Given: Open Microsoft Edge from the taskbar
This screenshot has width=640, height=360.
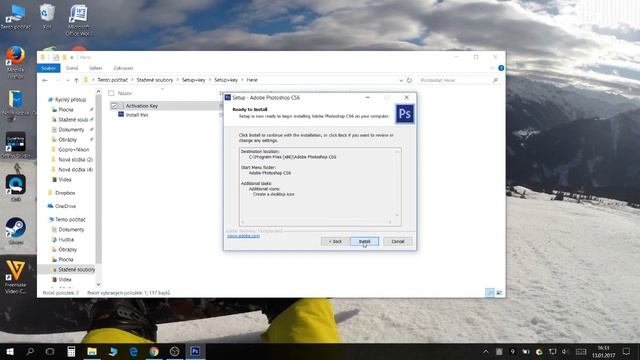Looking at the screenshot, I should point(133,351).
